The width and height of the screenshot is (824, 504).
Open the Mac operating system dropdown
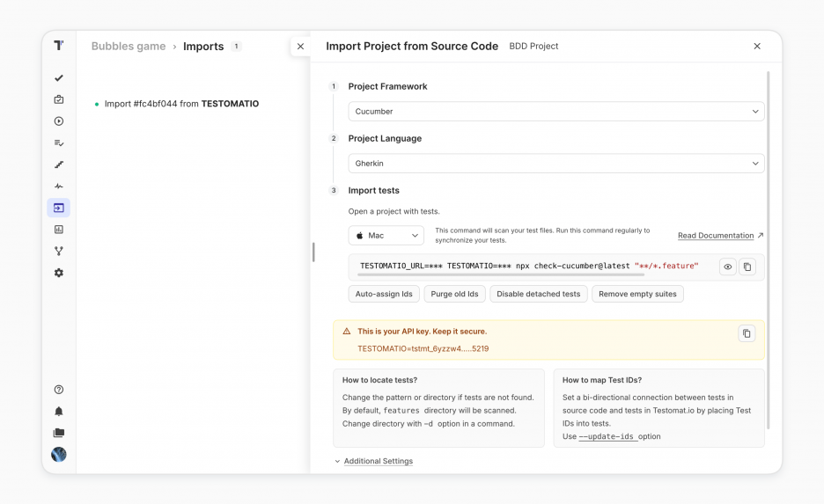pos(386,235)
